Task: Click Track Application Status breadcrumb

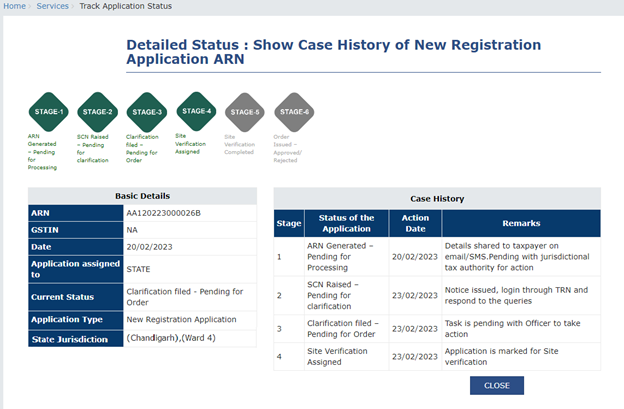Action: pos(125,6)
